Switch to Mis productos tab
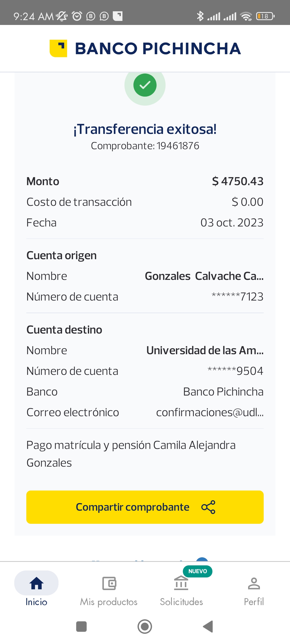 coord(109,589)
